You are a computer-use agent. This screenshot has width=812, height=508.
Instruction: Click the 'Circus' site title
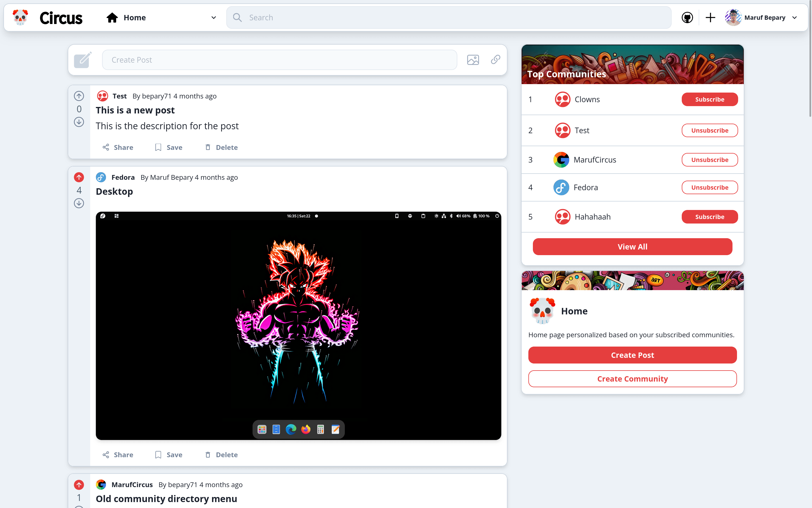[61, 18]
